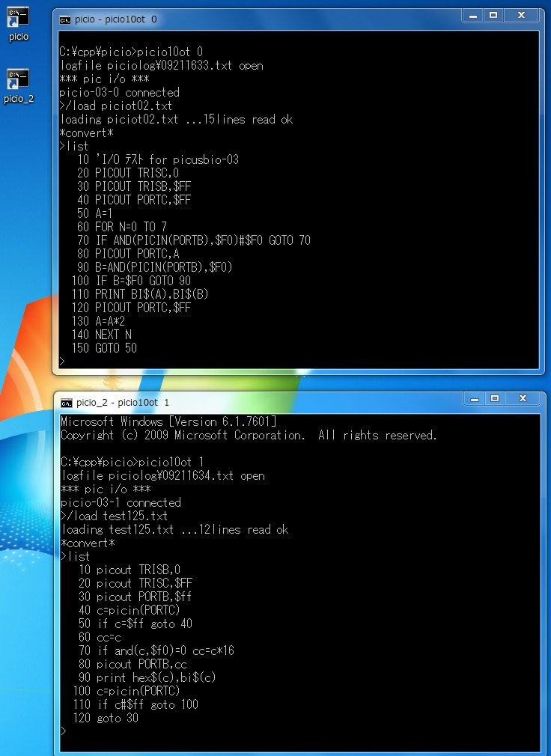
Task: Click the title text 'picio_2 - picio10ot 1'
Action: click(x=123, y=403)
